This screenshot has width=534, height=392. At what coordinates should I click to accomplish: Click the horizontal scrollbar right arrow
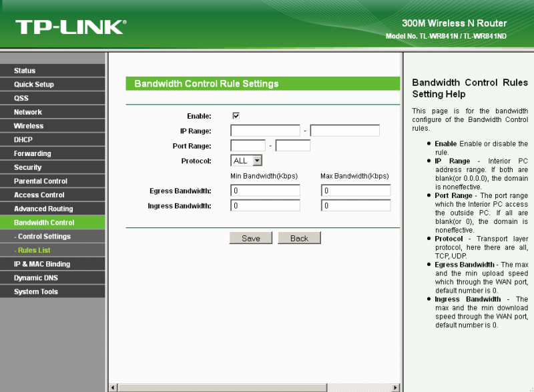click(395, 387)
